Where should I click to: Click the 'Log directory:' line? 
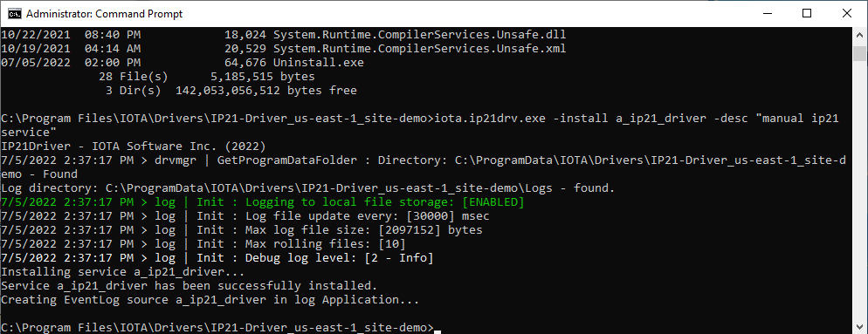[307, 188]
